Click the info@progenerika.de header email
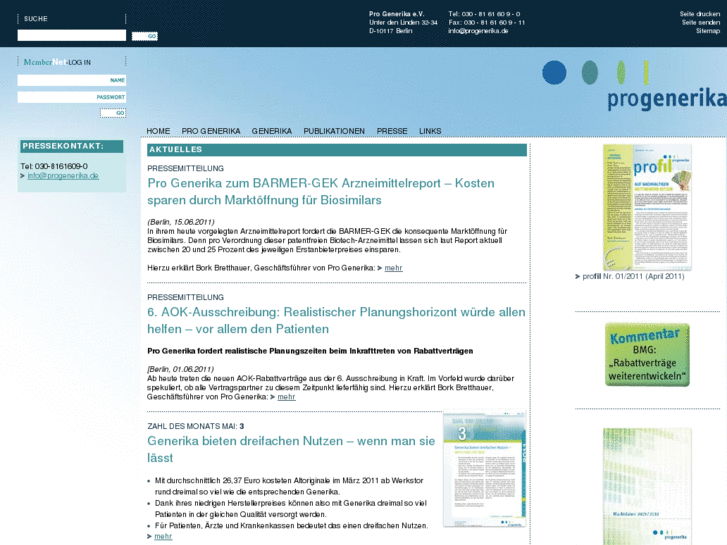The height and width of the screenshot is (545, 727). (478, 31)
